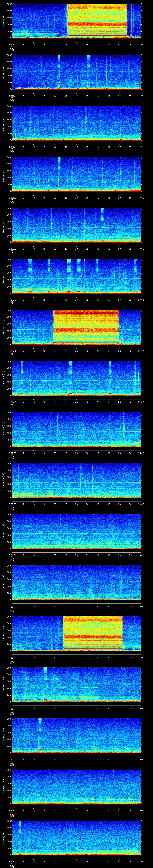Click the 18:21:00 start time label

click(12, 402)
